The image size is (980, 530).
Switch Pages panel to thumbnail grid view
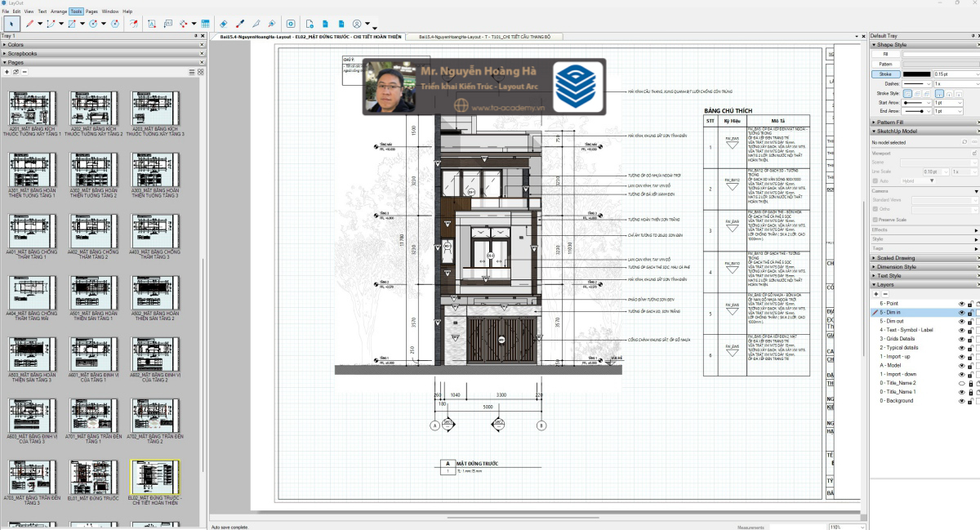point(198,72)
